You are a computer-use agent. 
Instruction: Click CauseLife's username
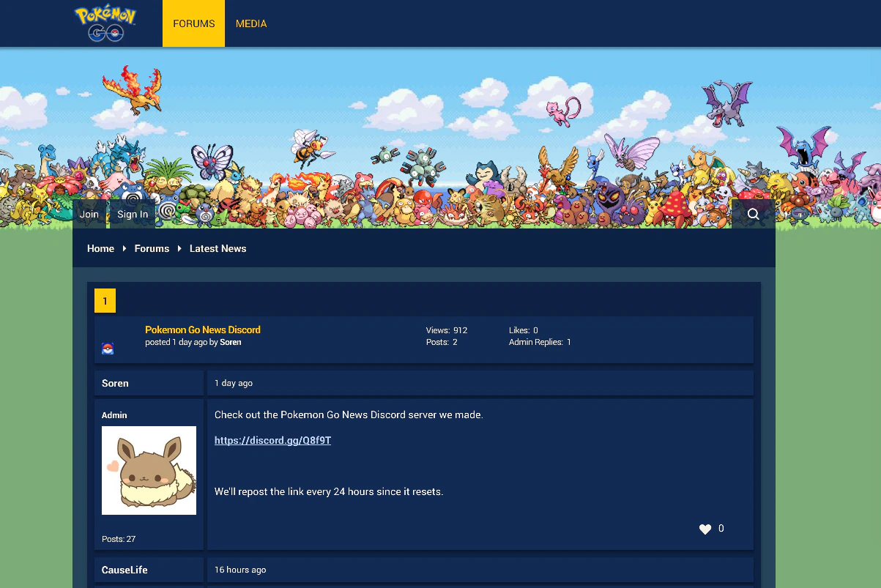coord(124,569)
